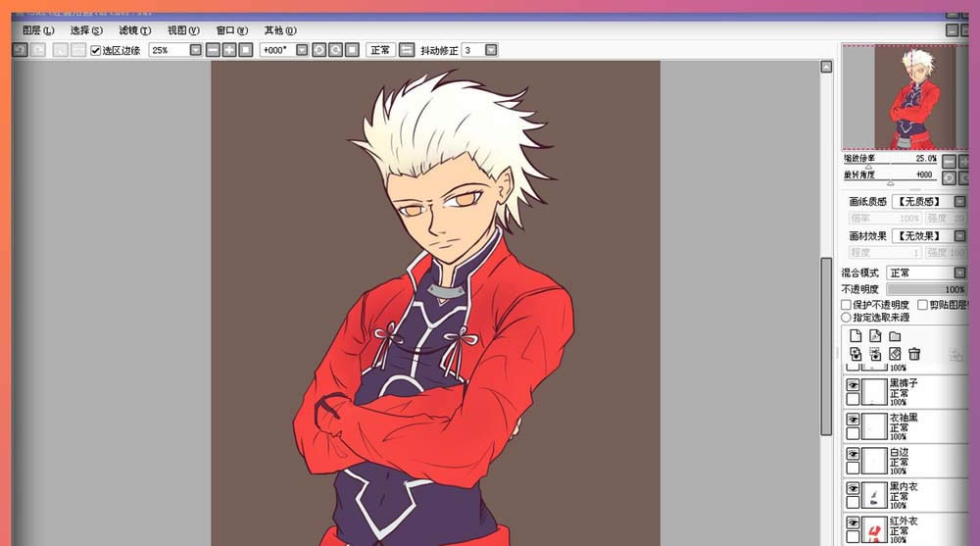Open the zoom percentage 25% dropdown
This screenshot has width=980, height=546.
196,50
